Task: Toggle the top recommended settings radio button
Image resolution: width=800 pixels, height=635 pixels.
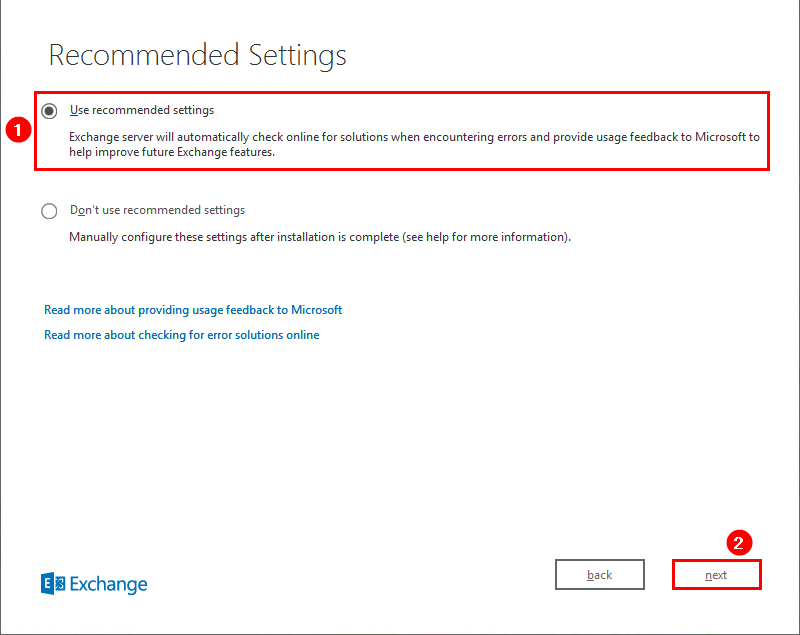Action: 49,110
